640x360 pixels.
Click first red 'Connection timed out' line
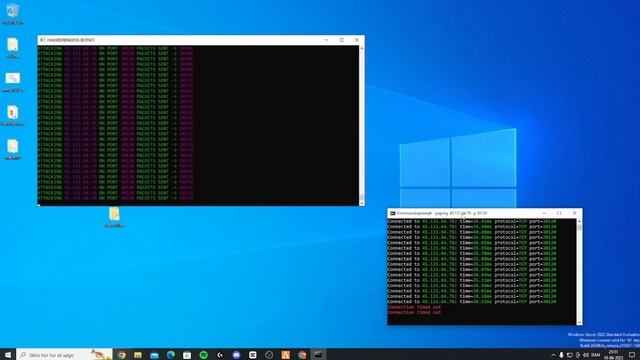click(414, 307)
